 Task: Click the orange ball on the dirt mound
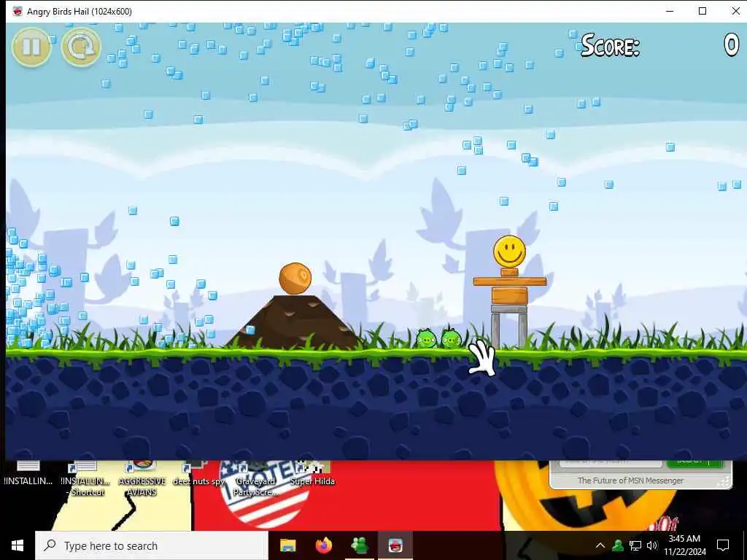pyautogui.click(x=295, y=279)
